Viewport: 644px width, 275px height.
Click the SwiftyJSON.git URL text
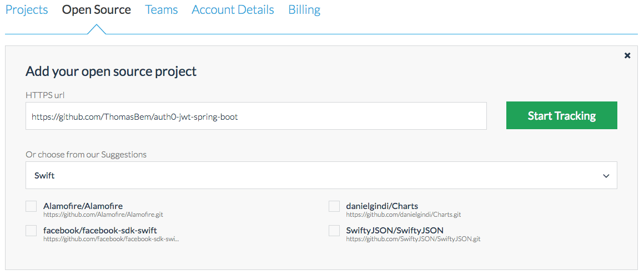point(412,239)
